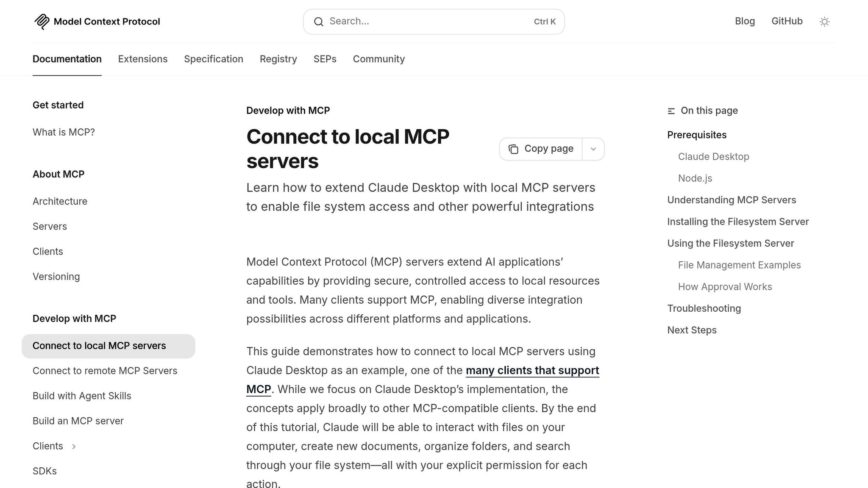Open the Community tab
This screenshot has width=868, height=488.
379,59
